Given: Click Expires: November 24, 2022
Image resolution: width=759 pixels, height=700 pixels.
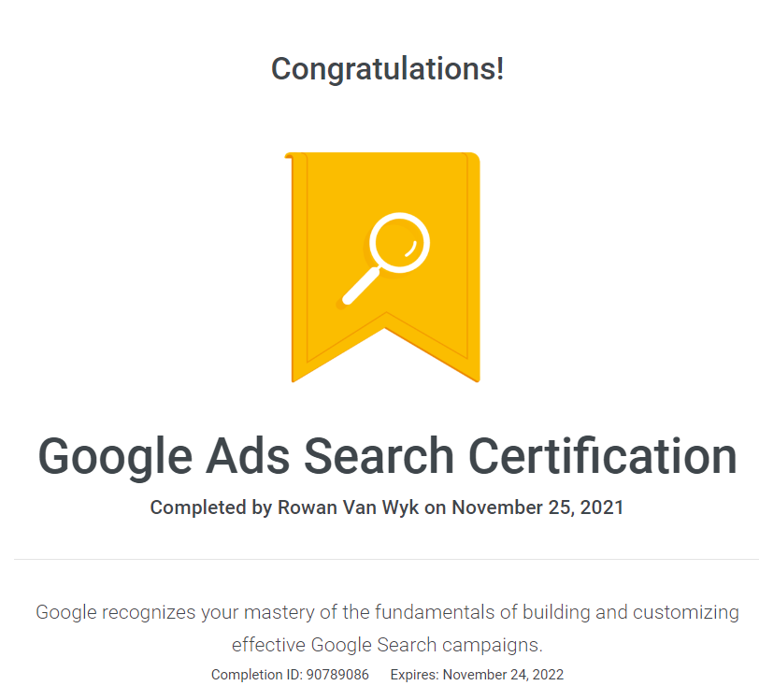Looking at the screenshot, I should [477, 675].
